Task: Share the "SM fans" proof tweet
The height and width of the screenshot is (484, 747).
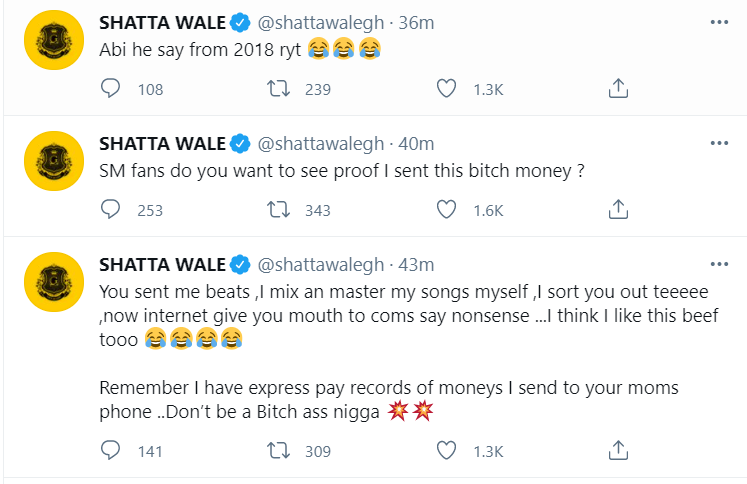Action: click(618, 209)
